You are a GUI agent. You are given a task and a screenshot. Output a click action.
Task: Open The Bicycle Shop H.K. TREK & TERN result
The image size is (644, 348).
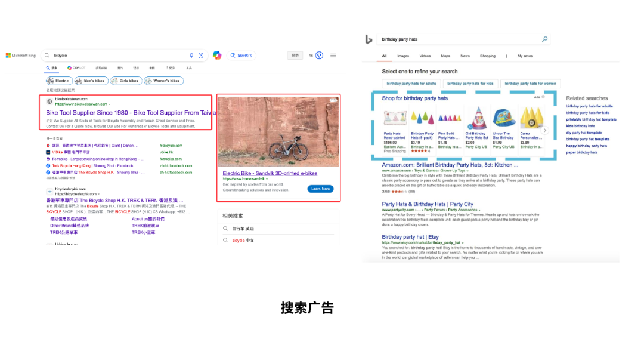114,200
